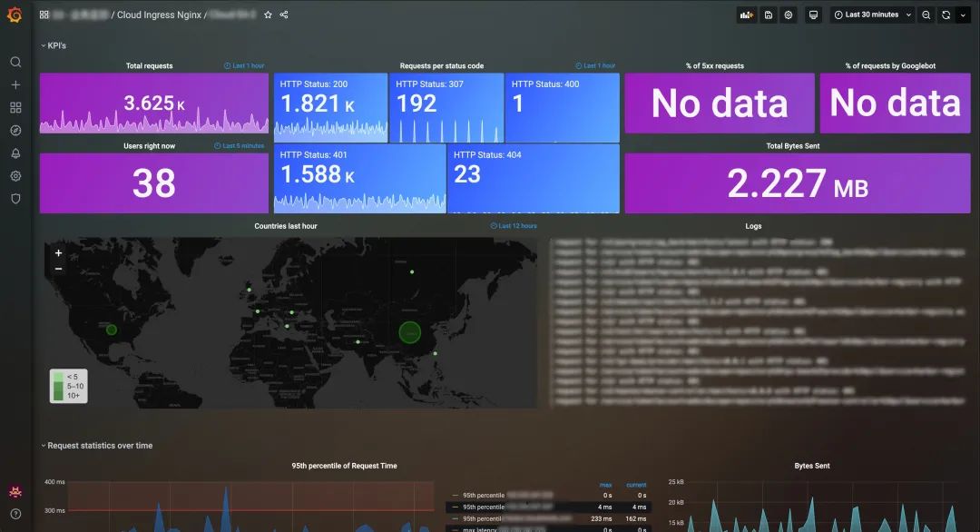Open the Alerting bell icon

pos(15,153)
